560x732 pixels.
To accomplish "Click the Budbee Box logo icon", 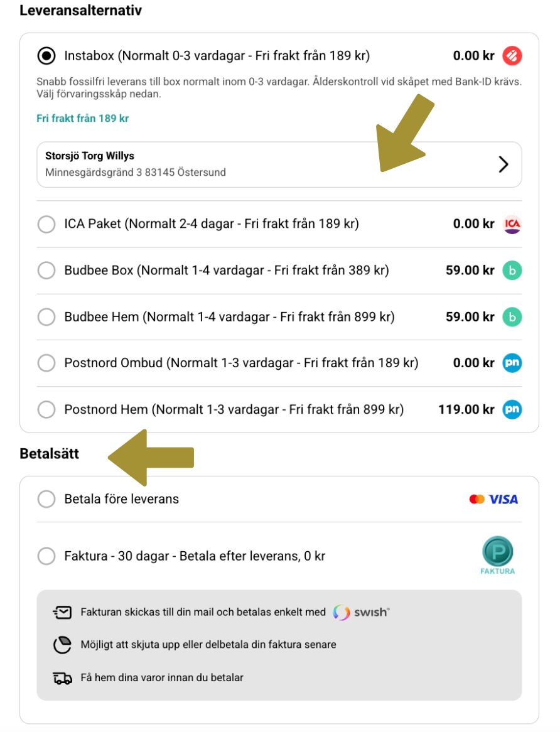I will coord(512,271).
